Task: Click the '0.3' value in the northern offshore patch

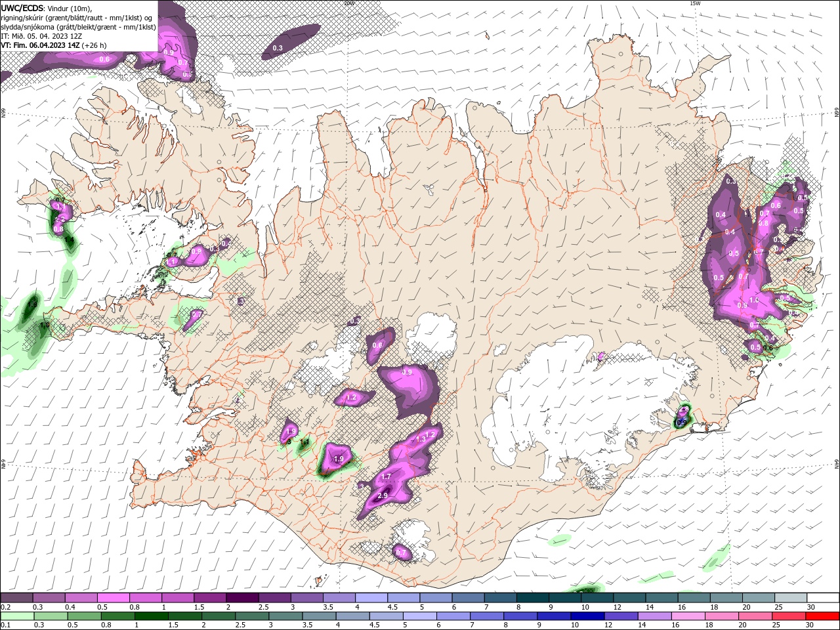Action: click(278, 48)
